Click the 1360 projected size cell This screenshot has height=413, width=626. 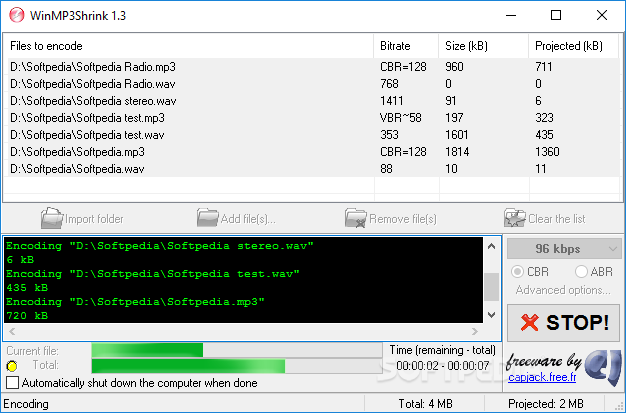(547, 152)
